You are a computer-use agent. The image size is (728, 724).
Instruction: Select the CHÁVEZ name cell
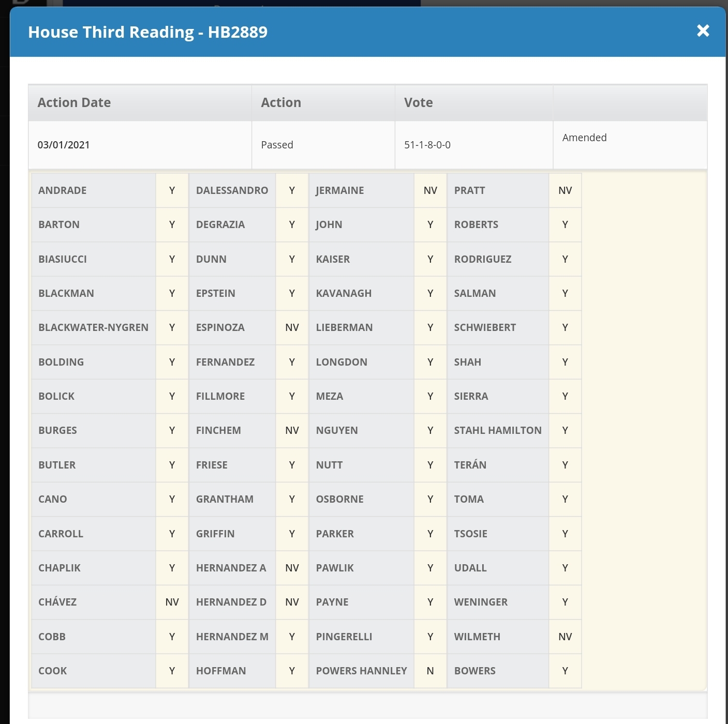pyautogui.click(x=94, y=602)
